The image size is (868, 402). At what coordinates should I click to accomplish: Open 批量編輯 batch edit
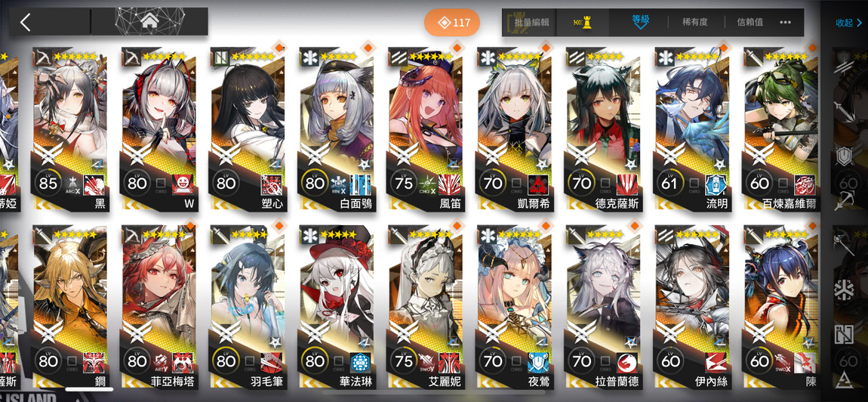(531, 22)
